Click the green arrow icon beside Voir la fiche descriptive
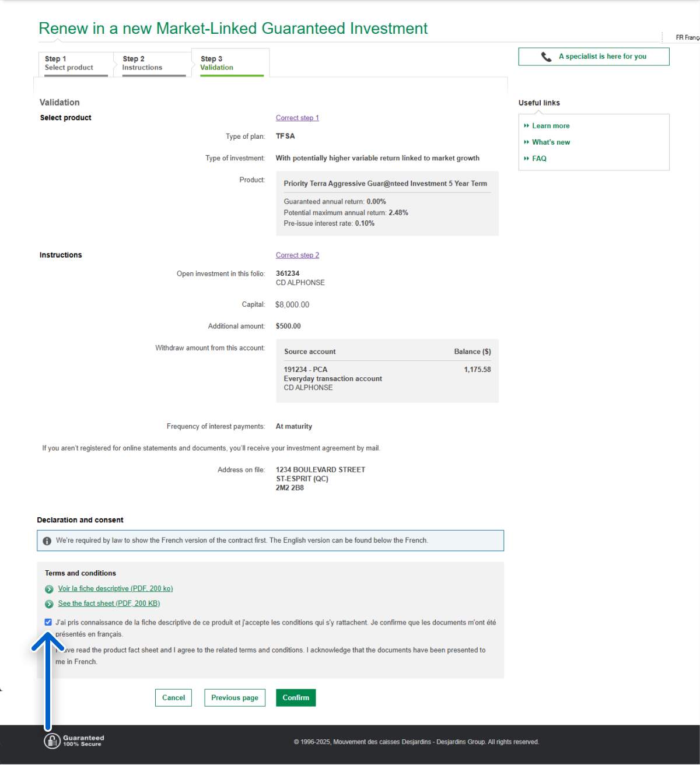Screen dimensions: 700x765 point(49,589)
